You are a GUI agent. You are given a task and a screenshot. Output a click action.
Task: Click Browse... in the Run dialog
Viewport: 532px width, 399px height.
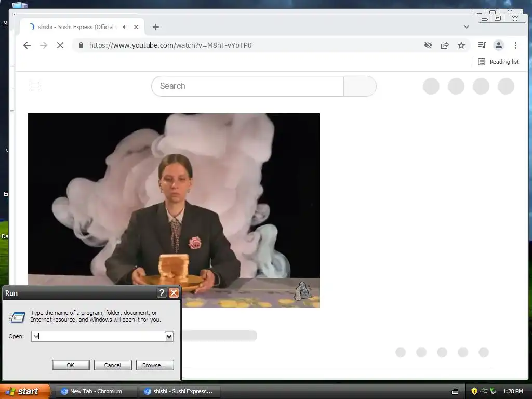point(155,365)
